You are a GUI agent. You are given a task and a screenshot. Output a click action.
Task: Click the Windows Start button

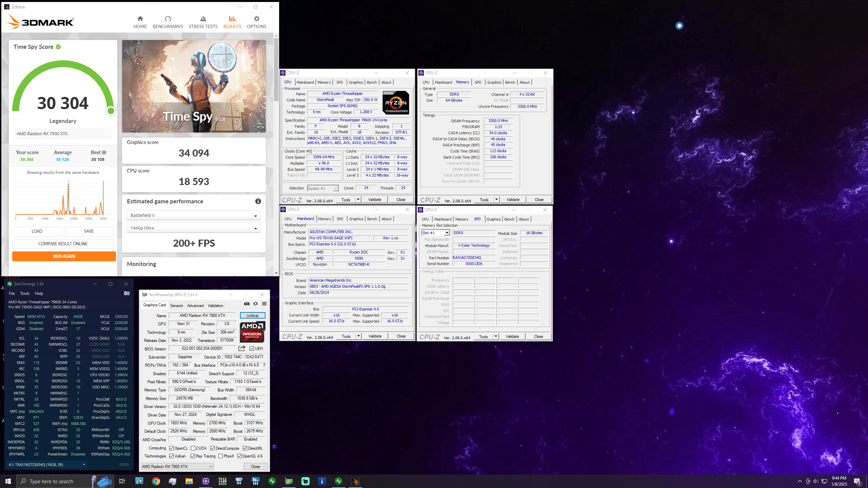tap(8, 481)
